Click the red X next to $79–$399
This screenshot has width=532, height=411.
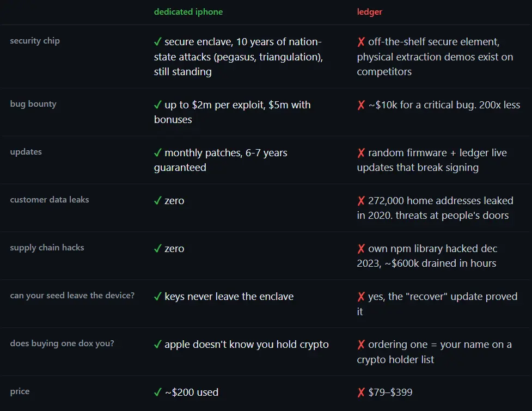tap(361, 392)
